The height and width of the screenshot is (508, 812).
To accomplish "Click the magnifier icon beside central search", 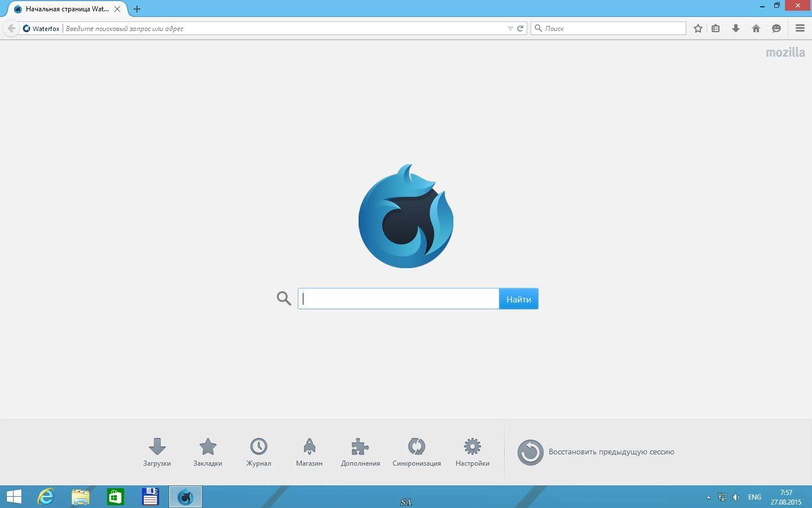I will click(284, 299).
